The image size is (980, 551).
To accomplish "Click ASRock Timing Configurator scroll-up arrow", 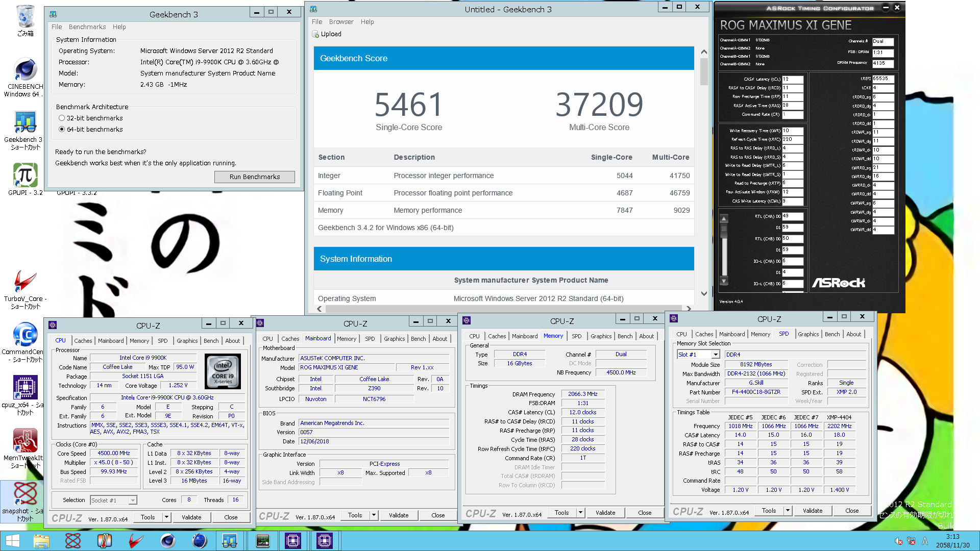I will point(724,219).
